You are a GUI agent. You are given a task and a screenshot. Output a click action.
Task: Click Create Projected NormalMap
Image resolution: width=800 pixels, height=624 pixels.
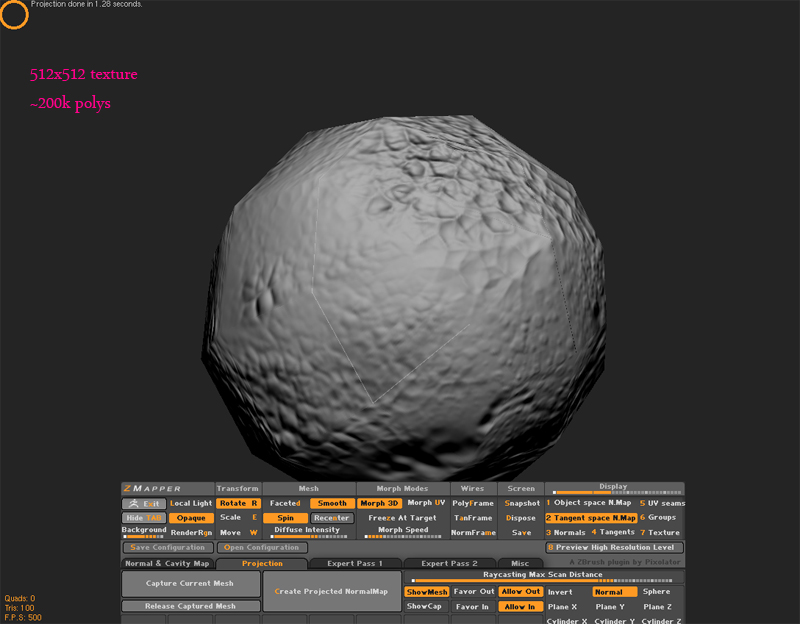tap(331, 592)
